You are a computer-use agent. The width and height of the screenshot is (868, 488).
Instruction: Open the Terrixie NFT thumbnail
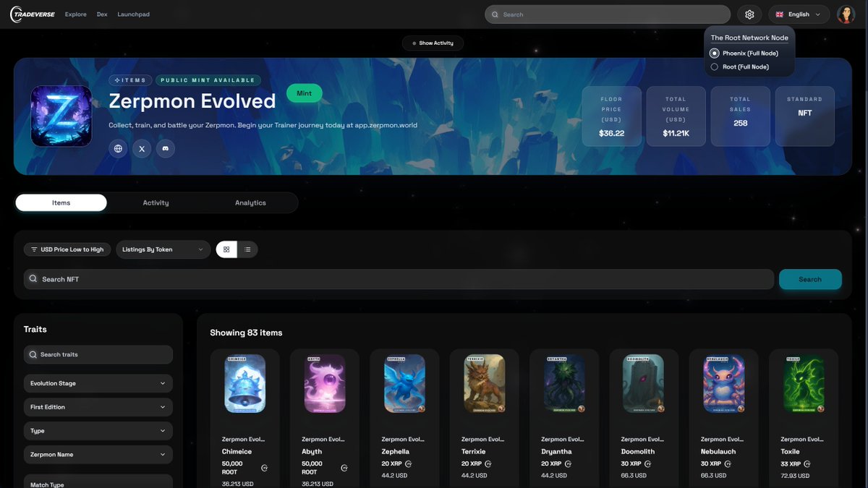point(485,383)
